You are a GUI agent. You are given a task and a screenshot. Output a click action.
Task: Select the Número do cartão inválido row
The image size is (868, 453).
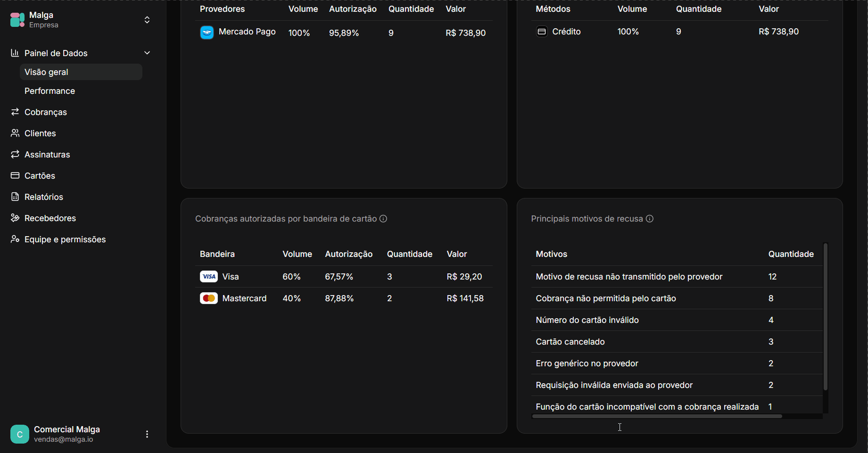[677, 320]
